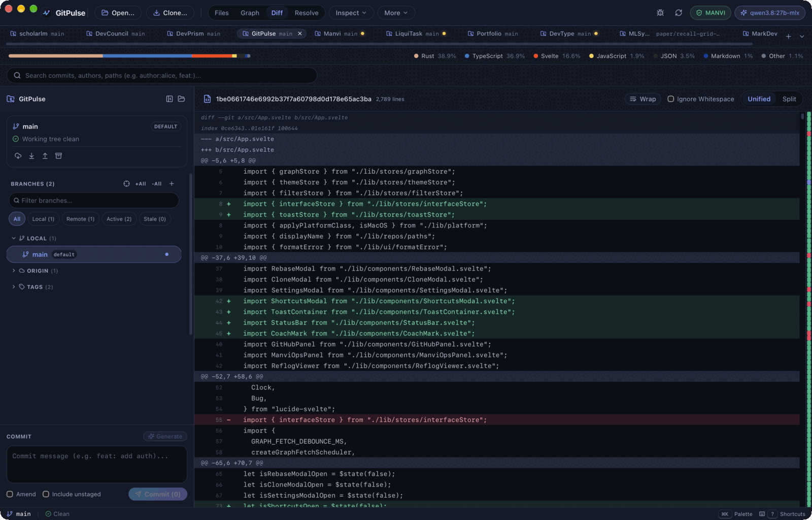Click the stash archive box icon
The image size is (812, 520).
58,156
